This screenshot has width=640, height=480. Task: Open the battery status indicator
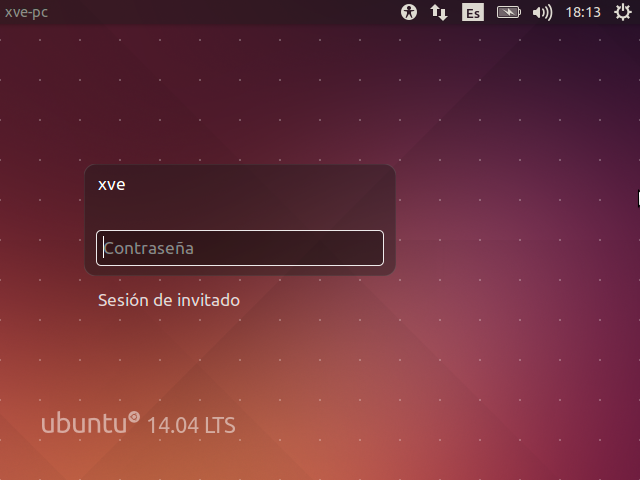pos(509,12)
